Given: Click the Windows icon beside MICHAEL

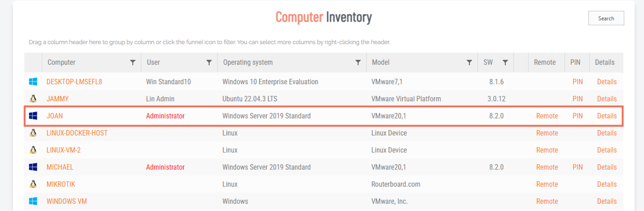Looking at the screenshot, I should point(33,167).
